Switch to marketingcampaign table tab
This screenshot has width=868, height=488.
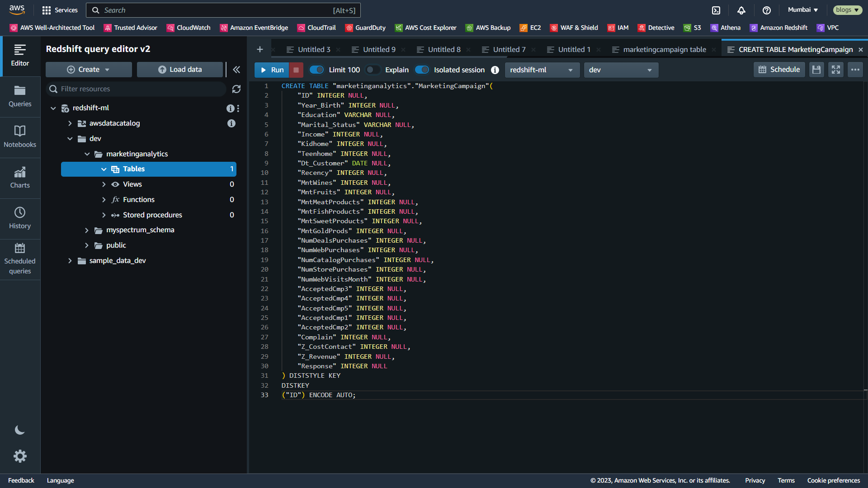pyautogui.click(x=664, y=50)
